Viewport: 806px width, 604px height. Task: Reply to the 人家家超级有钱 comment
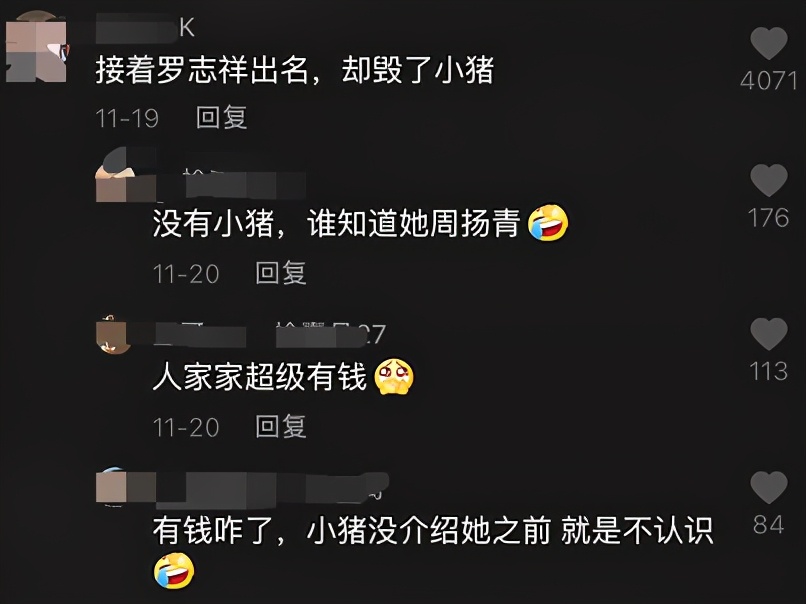[281, 427]
